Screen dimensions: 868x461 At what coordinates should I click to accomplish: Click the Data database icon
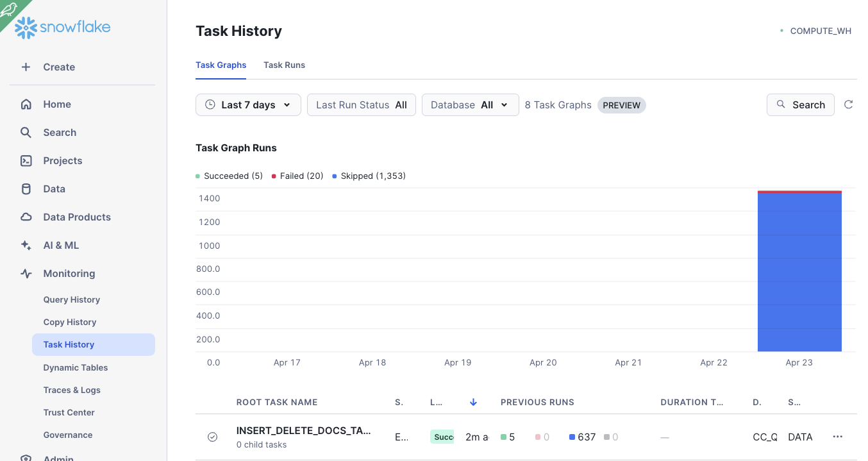(x=26, y=189)
